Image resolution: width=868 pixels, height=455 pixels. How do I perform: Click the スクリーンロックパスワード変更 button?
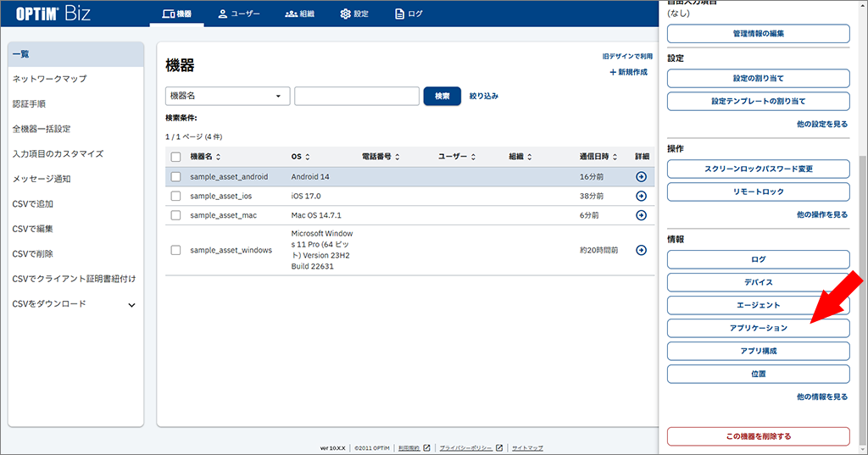tap(759, 169)
